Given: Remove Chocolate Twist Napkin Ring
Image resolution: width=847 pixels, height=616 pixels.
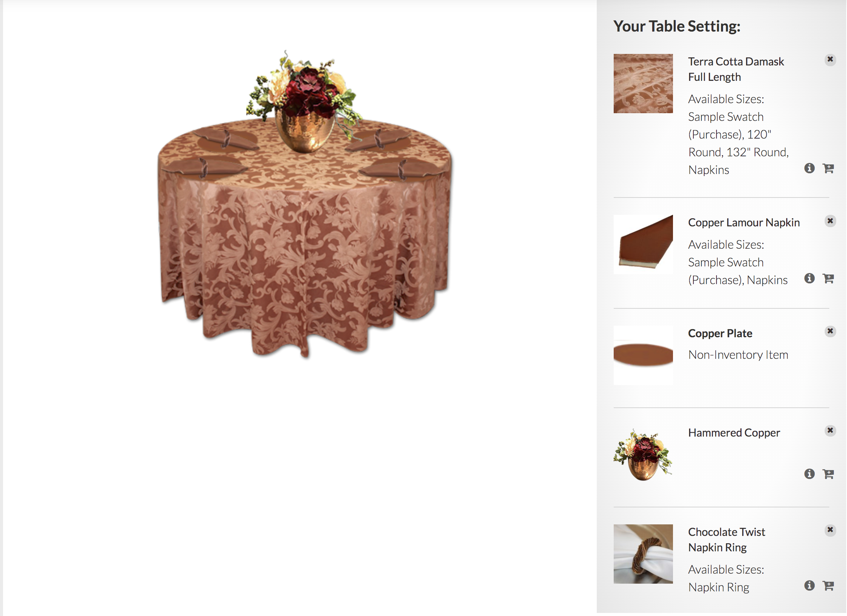Looking at the screenshot, I should (830, 530).
